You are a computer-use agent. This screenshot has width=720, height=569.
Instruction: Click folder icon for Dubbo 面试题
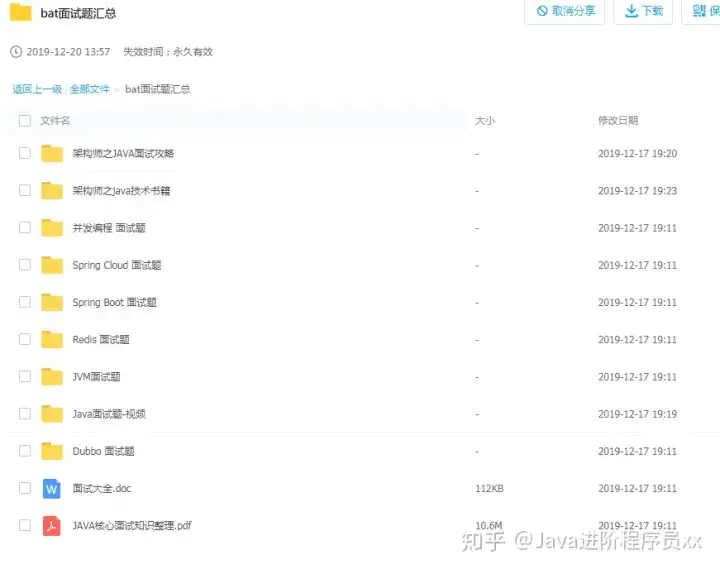point(52,451)
